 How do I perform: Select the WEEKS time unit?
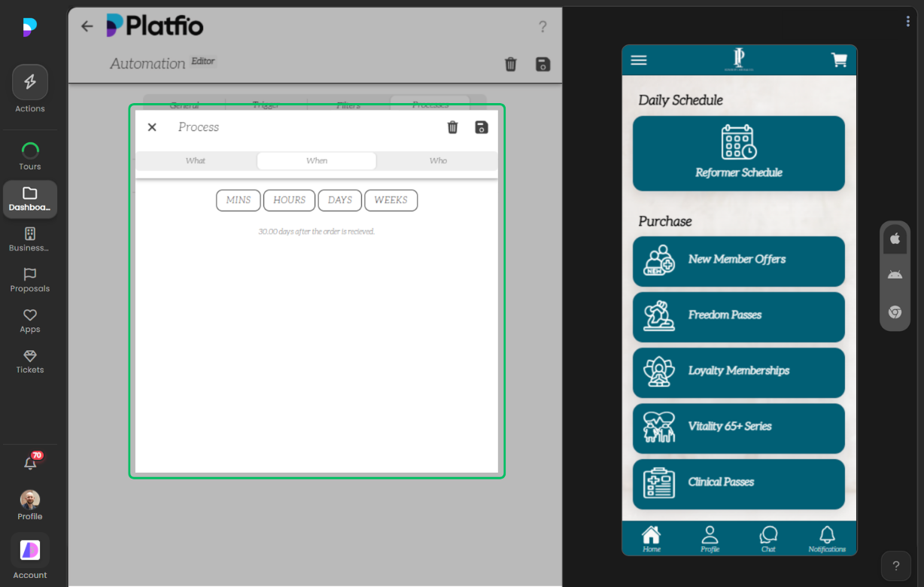391,200
